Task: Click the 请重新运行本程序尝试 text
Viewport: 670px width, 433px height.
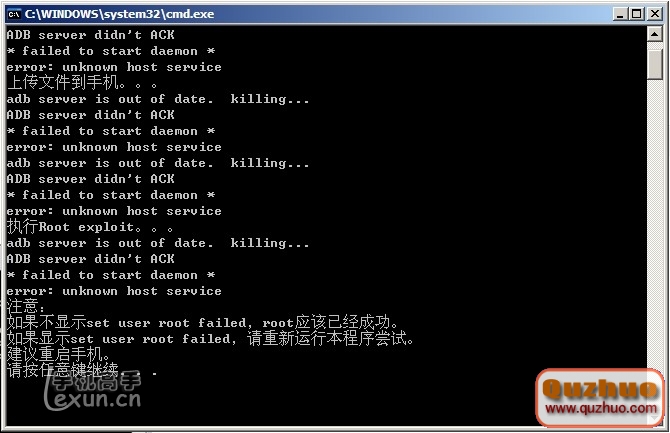Action: pyautogui.click(x=330, y=339)
